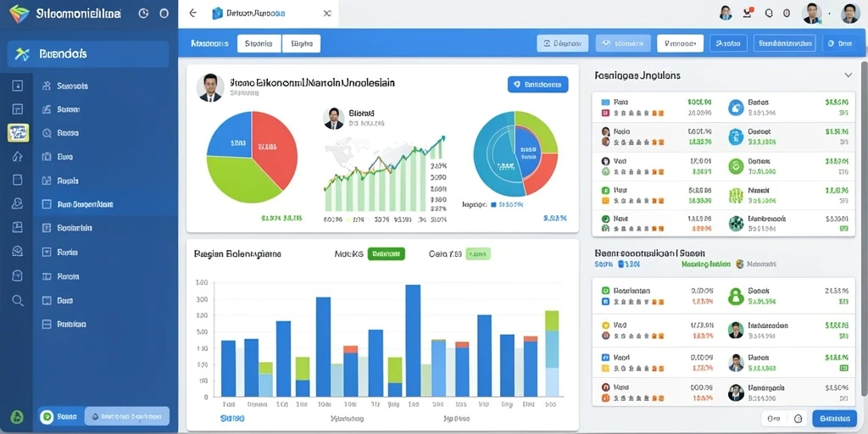Click the blue cloud icon in first list row

pyautogui.click(x=736, y=108)
